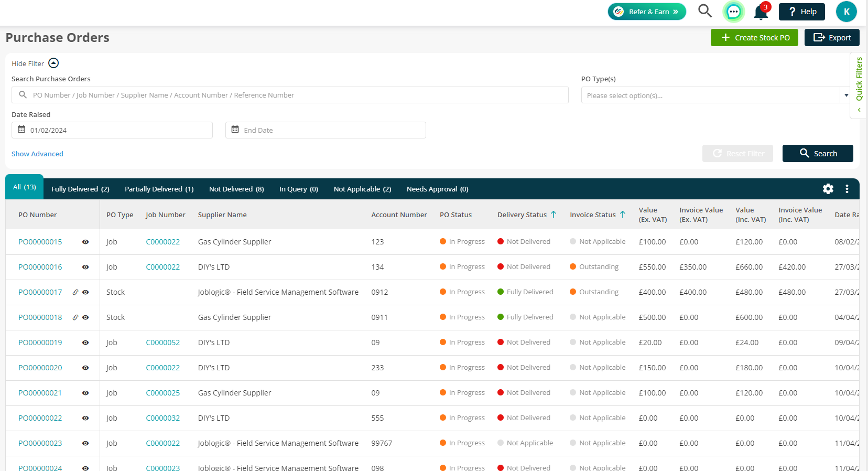Image resolution: width=868 pixels, height=471 pixels.
Task: Click the Refer & Earn badge
Action: click(647, 12)
